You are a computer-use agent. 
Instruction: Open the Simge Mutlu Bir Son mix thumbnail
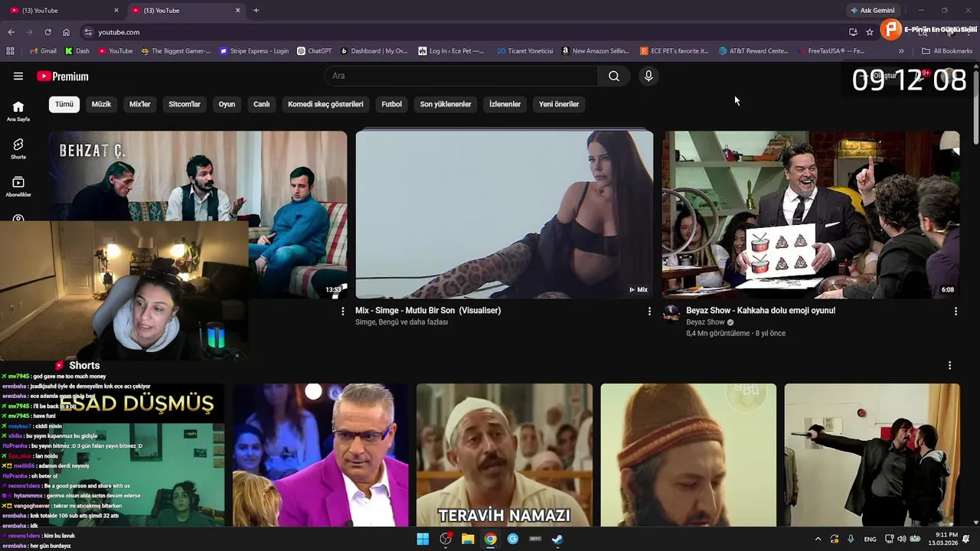tap(505, 214)
